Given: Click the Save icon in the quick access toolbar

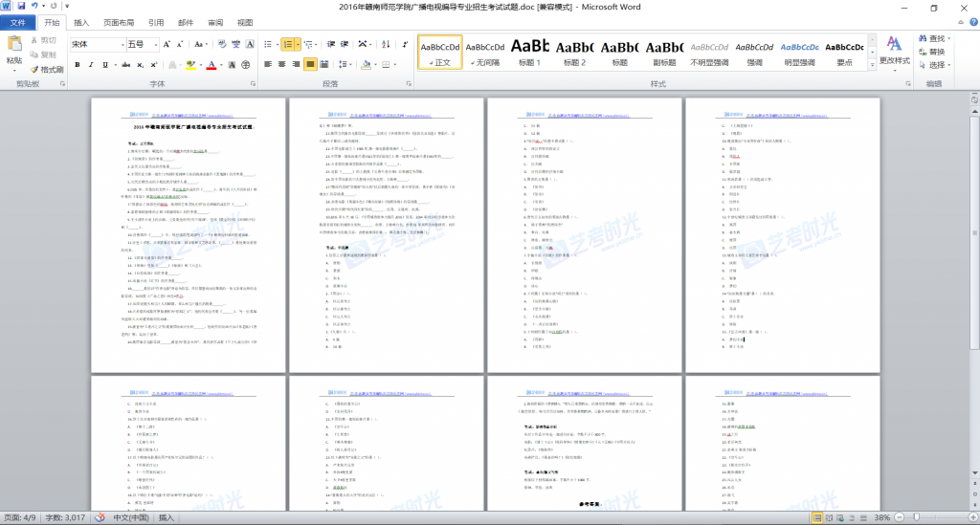Looking at the screenshot, I should 22,7.
